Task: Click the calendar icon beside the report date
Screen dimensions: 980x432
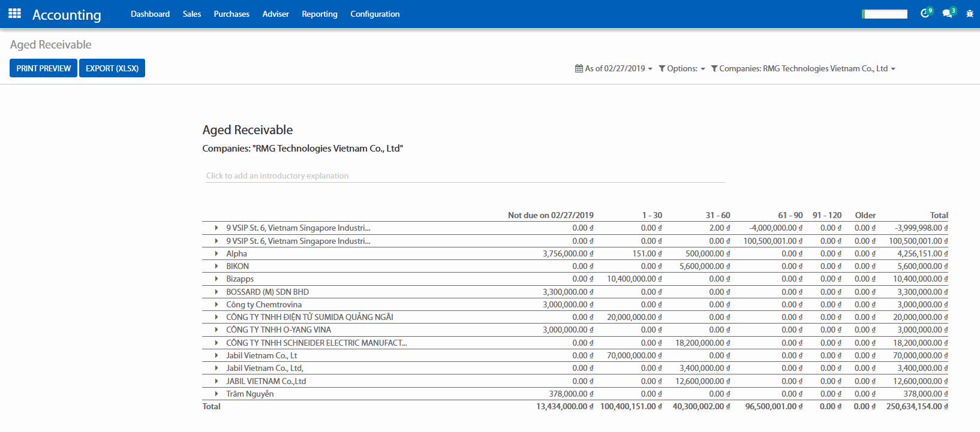Action: click(579, 68)
